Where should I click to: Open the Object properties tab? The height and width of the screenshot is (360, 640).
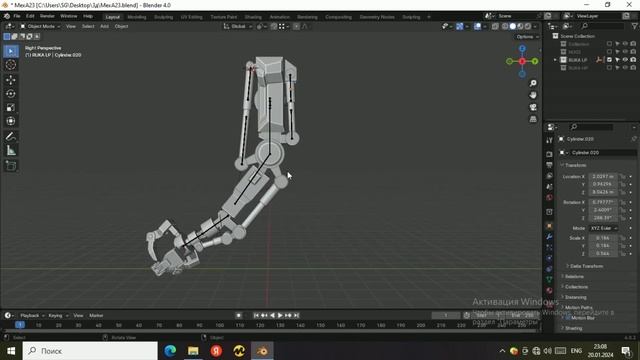tap(549, 226)
